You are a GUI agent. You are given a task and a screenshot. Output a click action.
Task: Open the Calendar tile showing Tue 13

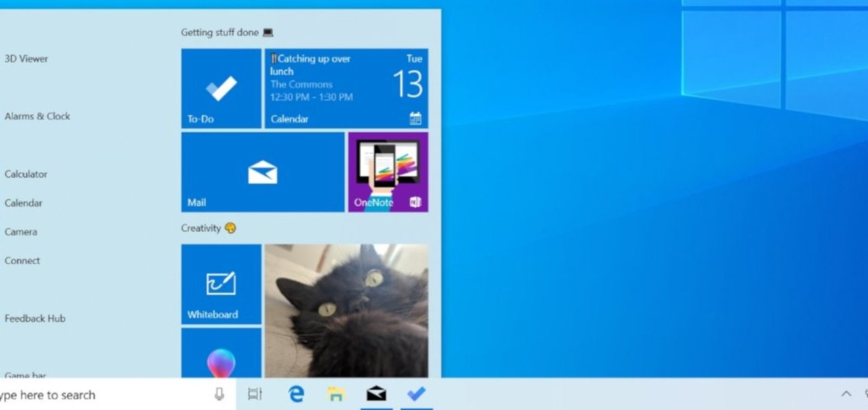(346, 88)
